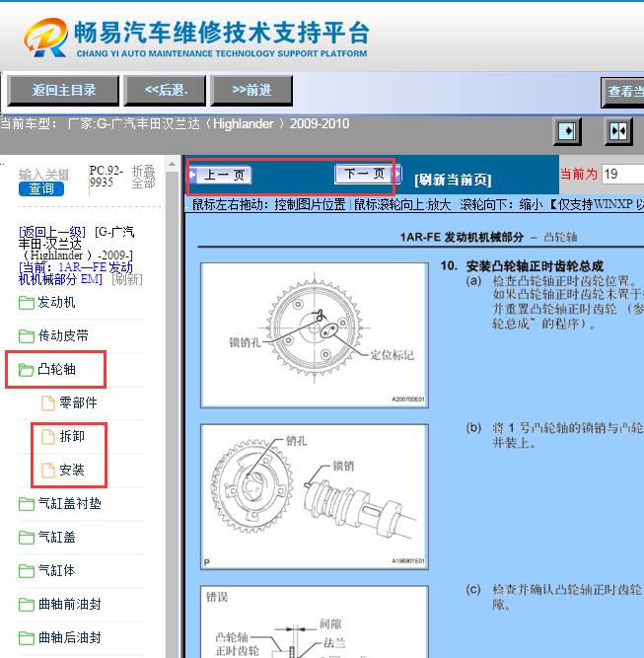This screenshot has height=658, width=644.
Task: Click heading 10. 安装凸轮轴正时齿轮总成
Action: point(522,266)
